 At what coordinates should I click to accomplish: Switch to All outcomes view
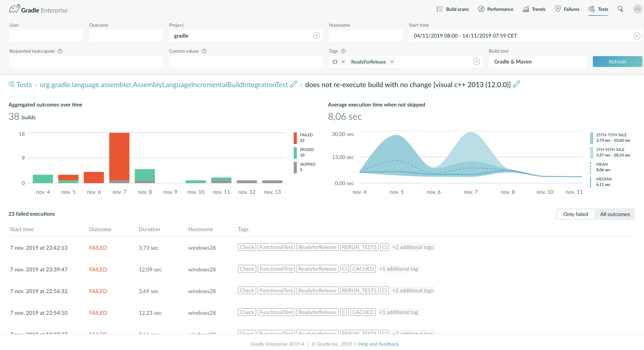pyautogui.click(x=615, y=214)
